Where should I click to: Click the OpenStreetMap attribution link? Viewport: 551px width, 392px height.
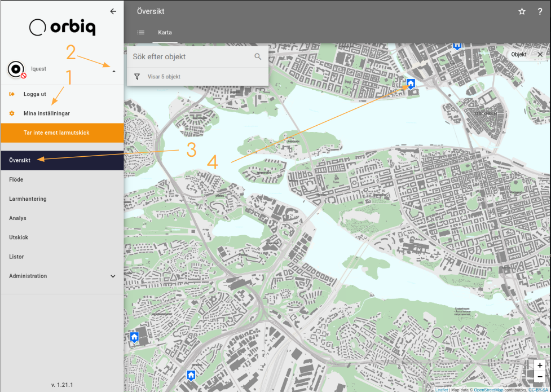click(488, 389)
